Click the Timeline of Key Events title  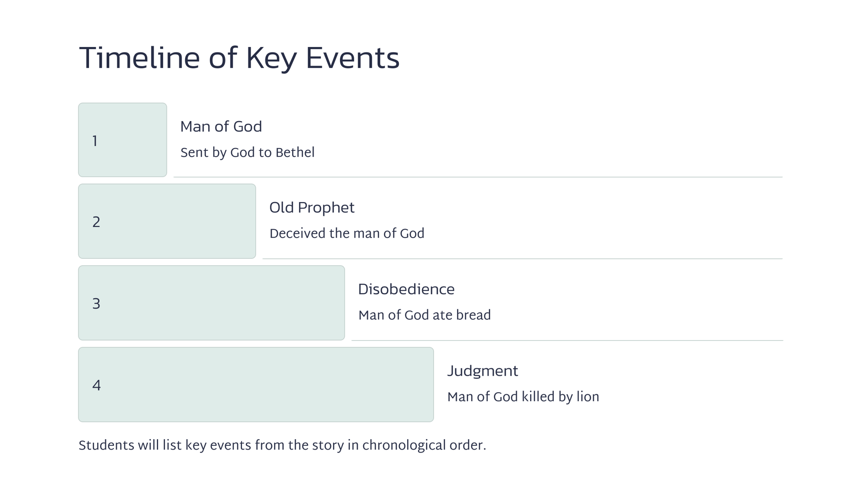(239, 58)
